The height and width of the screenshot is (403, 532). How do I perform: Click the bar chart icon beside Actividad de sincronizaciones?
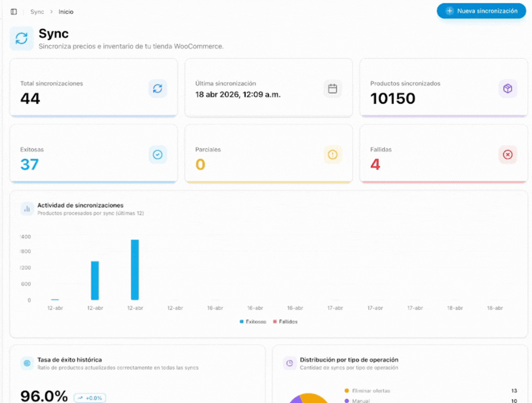point(27,208)
